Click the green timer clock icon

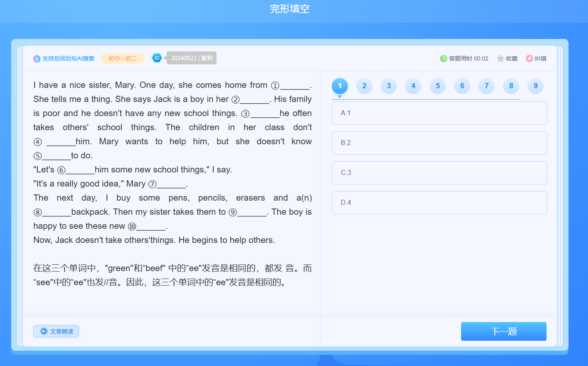443,58
